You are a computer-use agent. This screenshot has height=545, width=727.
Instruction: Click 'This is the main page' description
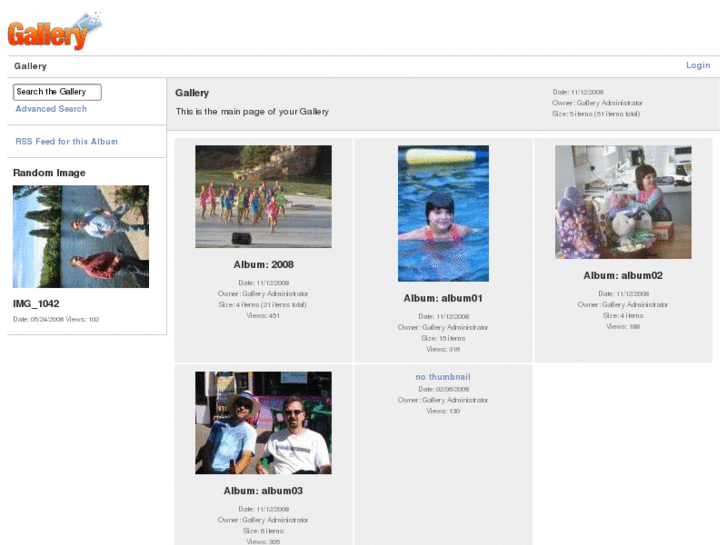pyautogui.click(x=252, y=111)
